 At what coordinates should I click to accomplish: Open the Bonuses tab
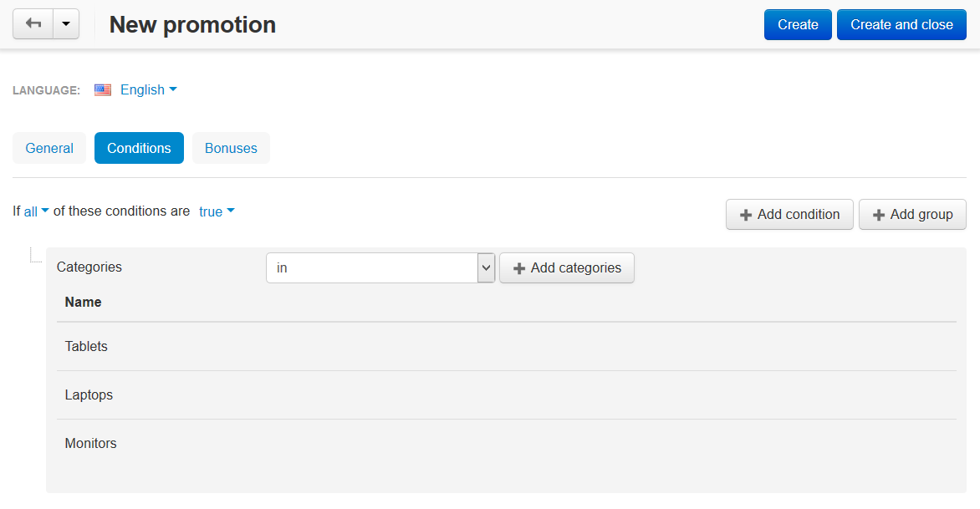point(232,148)
